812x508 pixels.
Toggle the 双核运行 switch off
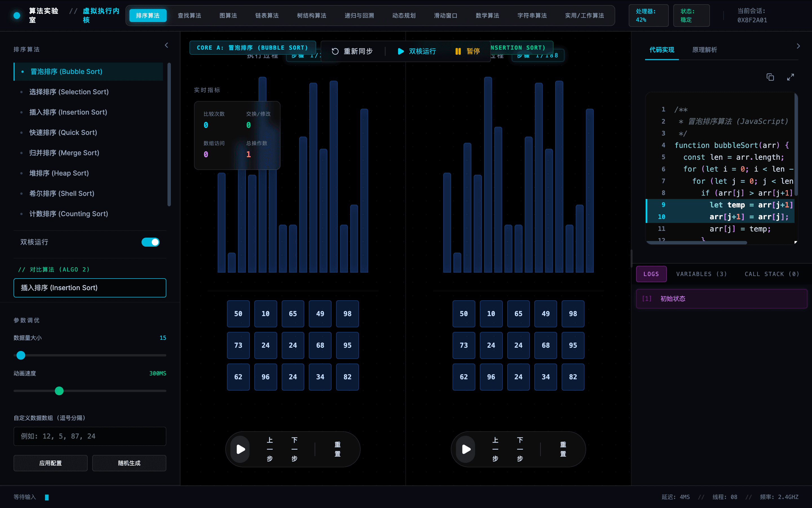[150, 242]
